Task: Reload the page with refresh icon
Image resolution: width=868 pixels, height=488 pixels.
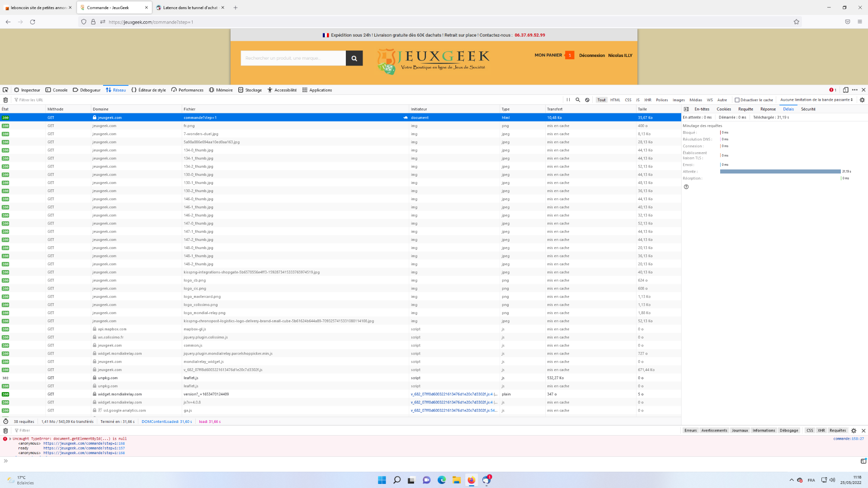Action: tap(33, 22)
